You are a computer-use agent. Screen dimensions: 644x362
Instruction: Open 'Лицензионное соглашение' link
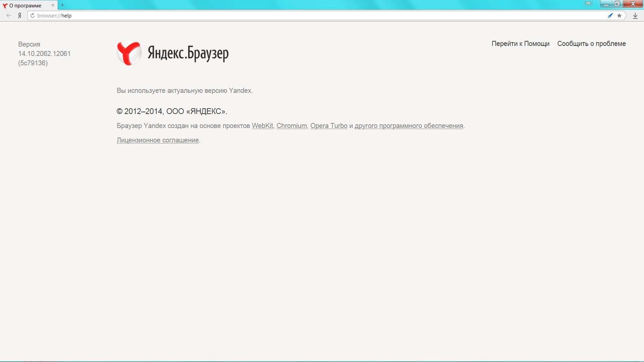point(158,140)
